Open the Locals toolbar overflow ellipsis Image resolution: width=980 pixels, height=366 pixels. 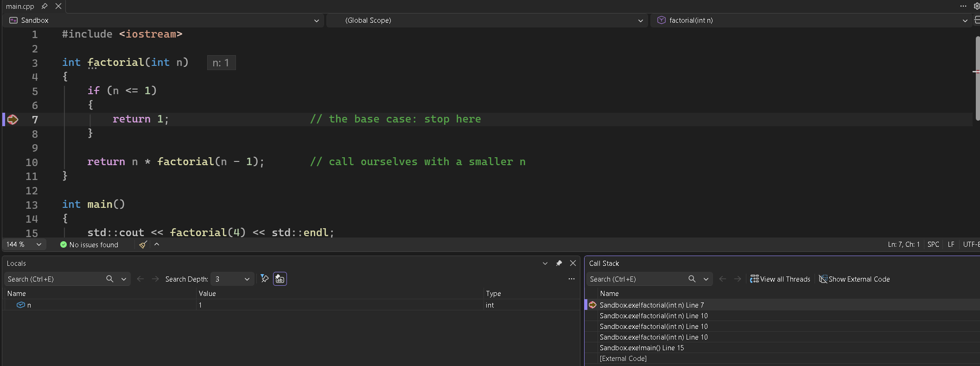pos(572,279)
